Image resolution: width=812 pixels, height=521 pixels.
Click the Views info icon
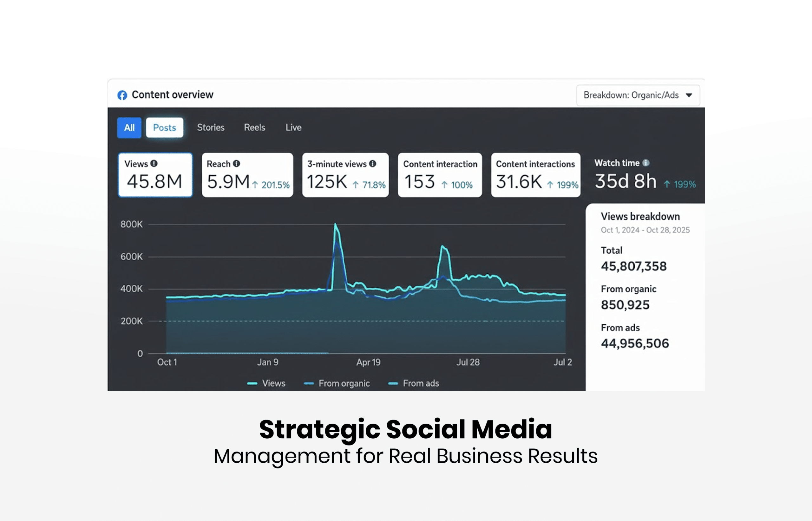tap(154, 164)
